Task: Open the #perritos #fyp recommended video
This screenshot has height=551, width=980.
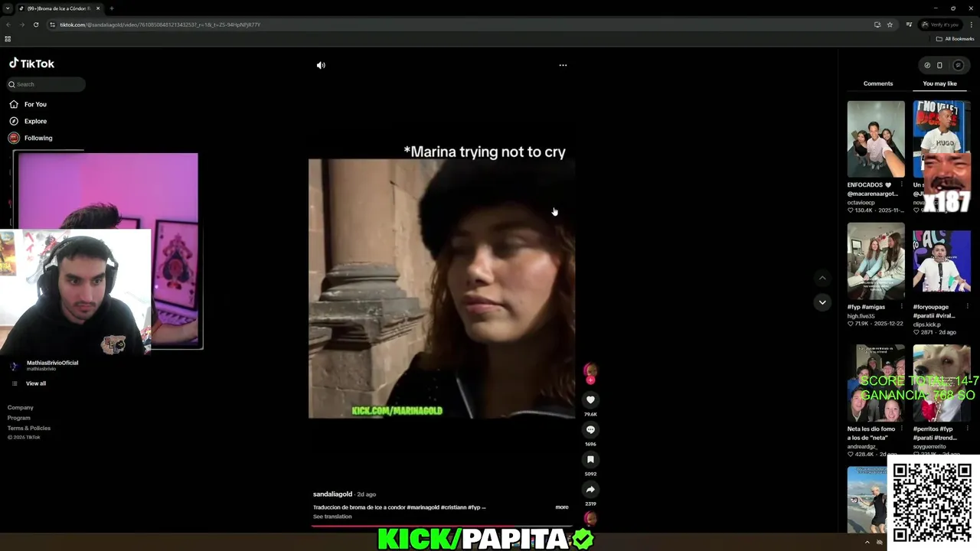Action: [942, 383]
